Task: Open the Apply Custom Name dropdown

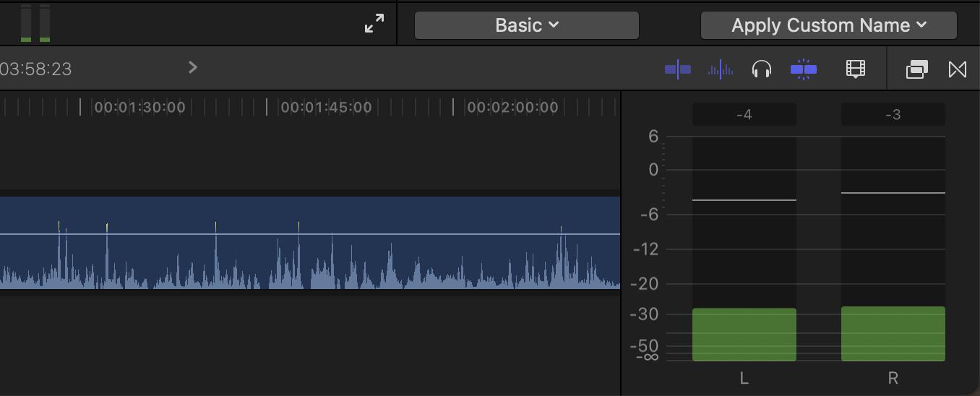Action: [829, 25]
